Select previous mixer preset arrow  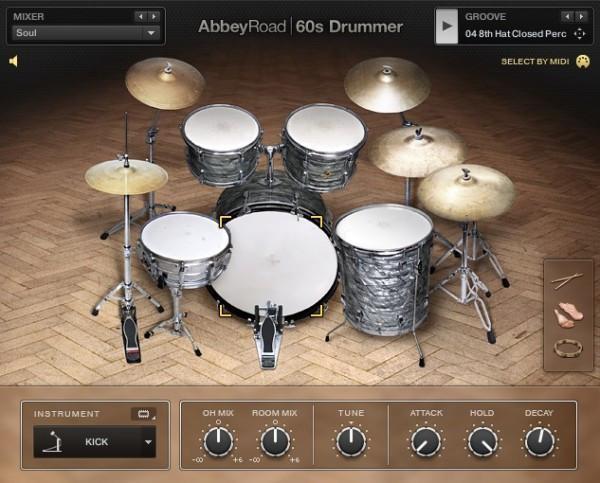pos(140,16)
